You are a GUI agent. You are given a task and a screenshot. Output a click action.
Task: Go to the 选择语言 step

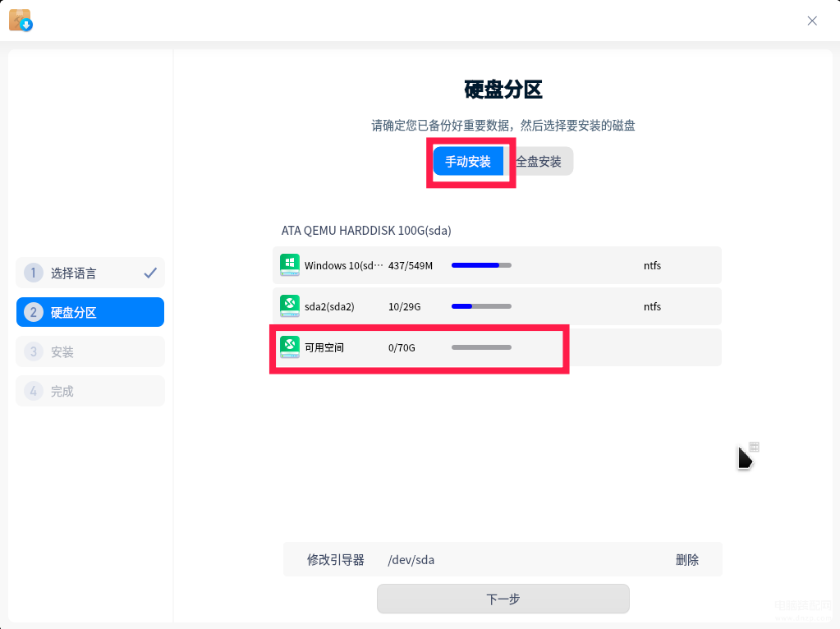pos(90,273)
